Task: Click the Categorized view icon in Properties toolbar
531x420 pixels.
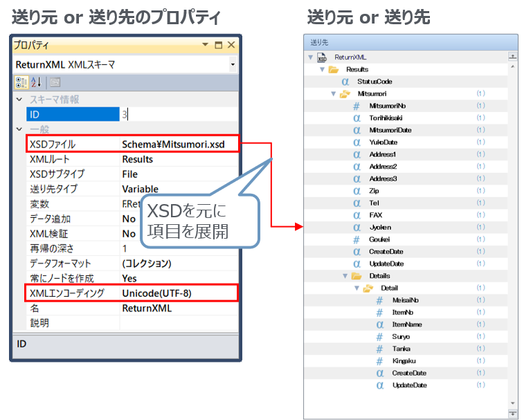Action: [x=21, y=82]
